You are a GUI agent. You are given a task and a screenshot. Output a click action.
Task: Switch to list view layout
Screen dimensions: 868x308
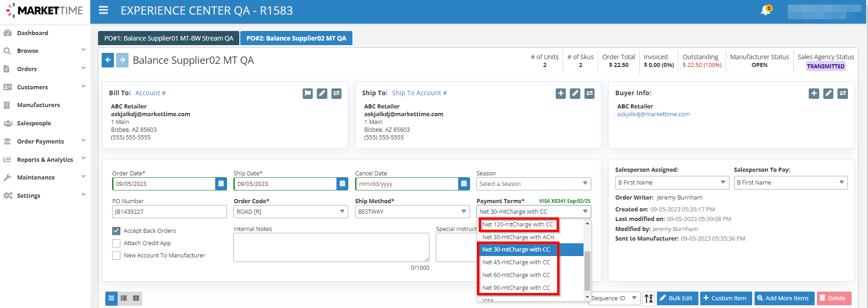pyautogui.click(x=111, y=298)
